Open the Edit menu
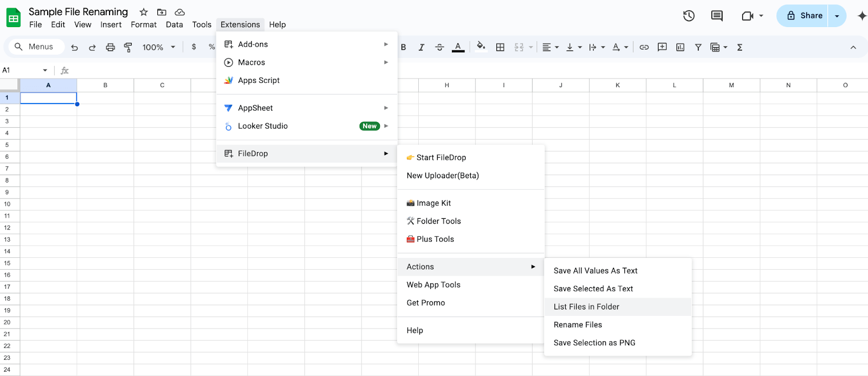The image size is (868, 376). tap(58, 24)
